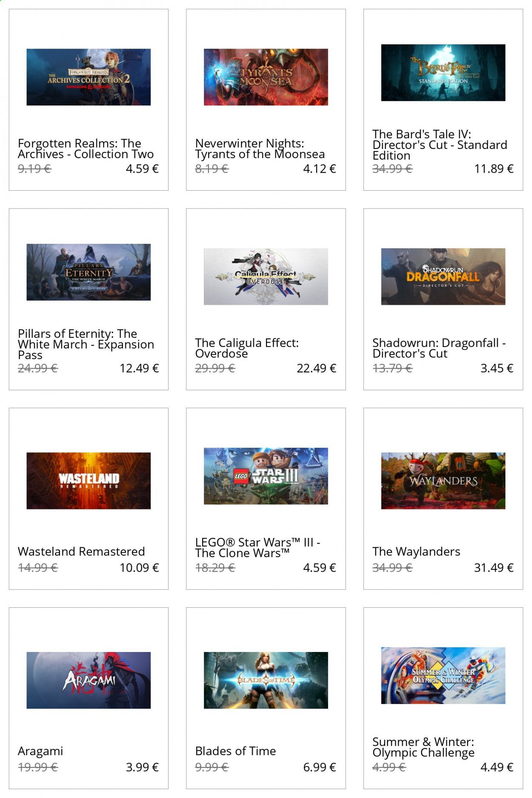This screenshot has width=532, height=798.
Task: Click the crossed-out 19.99 € original price
Action: coord(38,767)
